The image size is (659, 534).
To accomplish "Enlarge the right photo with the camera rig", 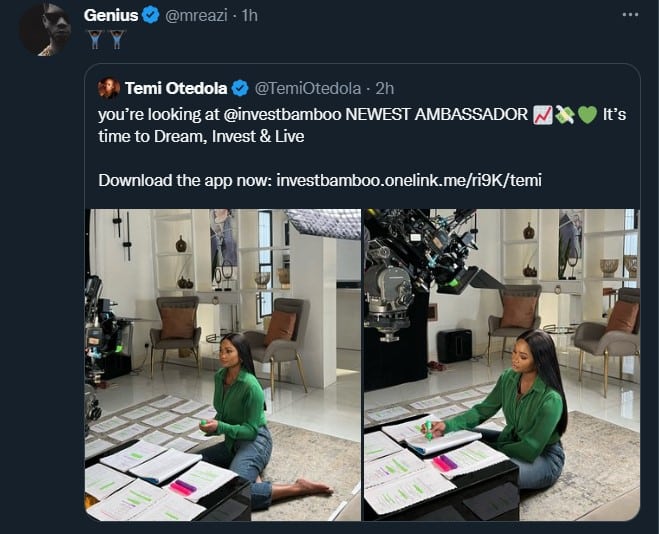I will click(501, 364).
